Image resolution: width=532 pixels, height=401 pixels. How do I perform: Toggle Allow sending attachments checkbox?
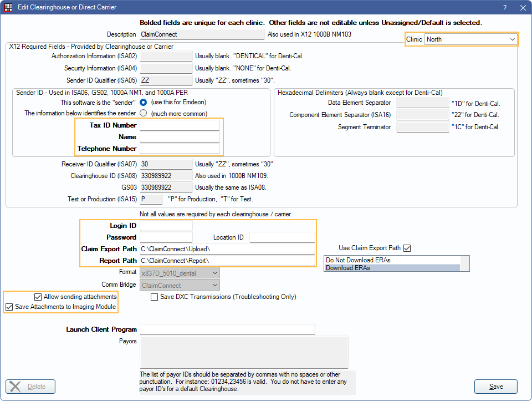38,297
